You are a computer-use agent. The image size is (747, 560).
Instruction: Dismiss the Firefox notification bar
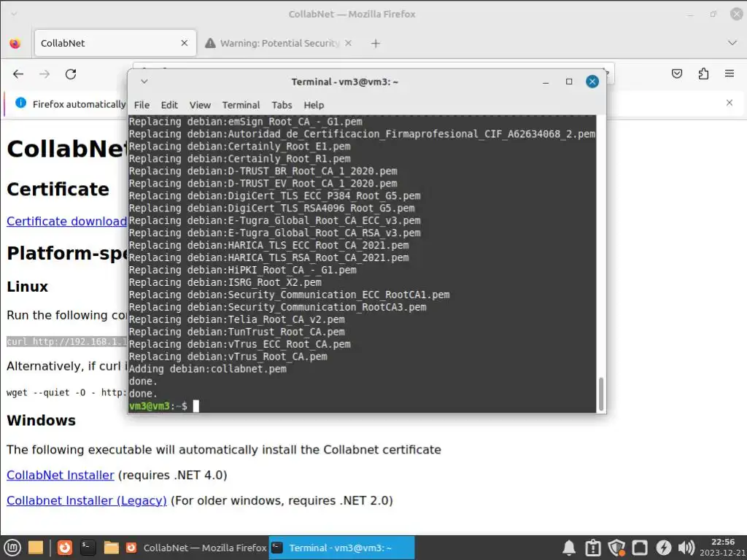pos(729,102)
